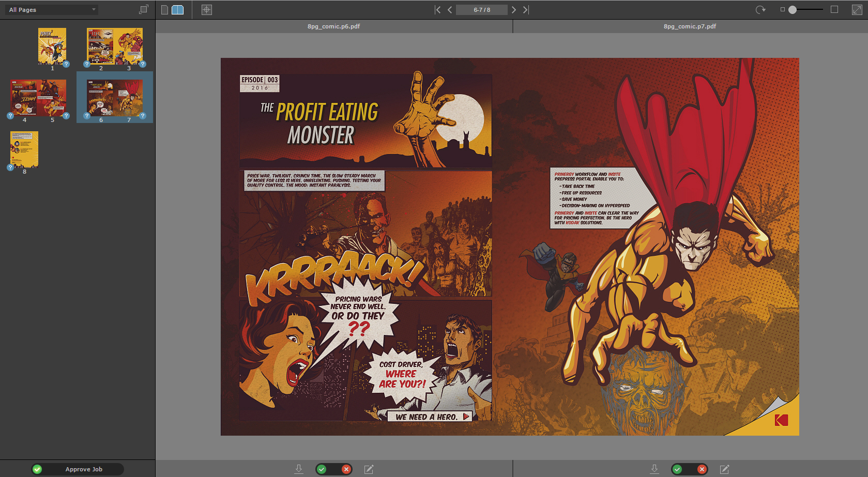Switch to two-page spread view
This screenshot has width=868, height=477.
177,10
